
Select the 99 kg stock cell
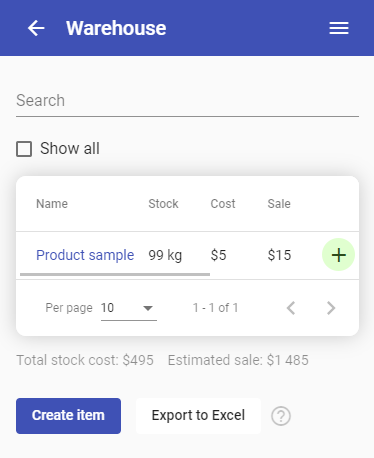165,255
